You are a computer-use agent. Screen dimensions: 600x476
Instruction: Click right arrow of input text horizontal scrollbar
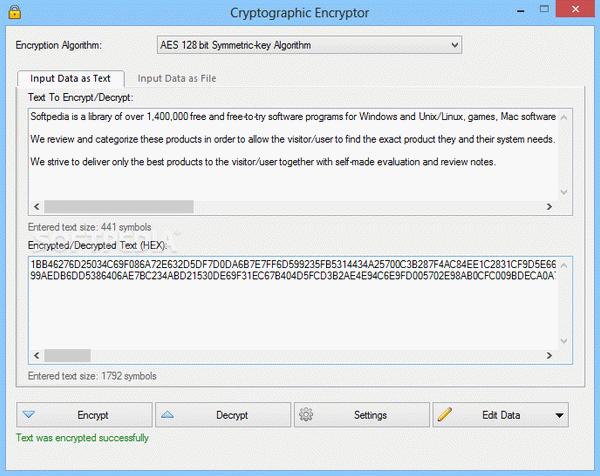549,207
